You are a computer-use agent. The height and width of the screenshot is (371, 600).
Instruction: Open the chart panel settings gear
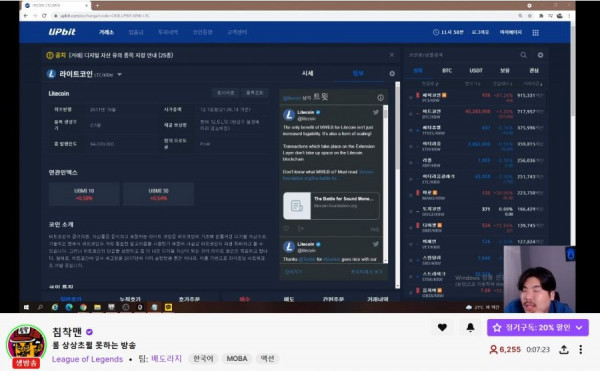(x=392, y=73)
